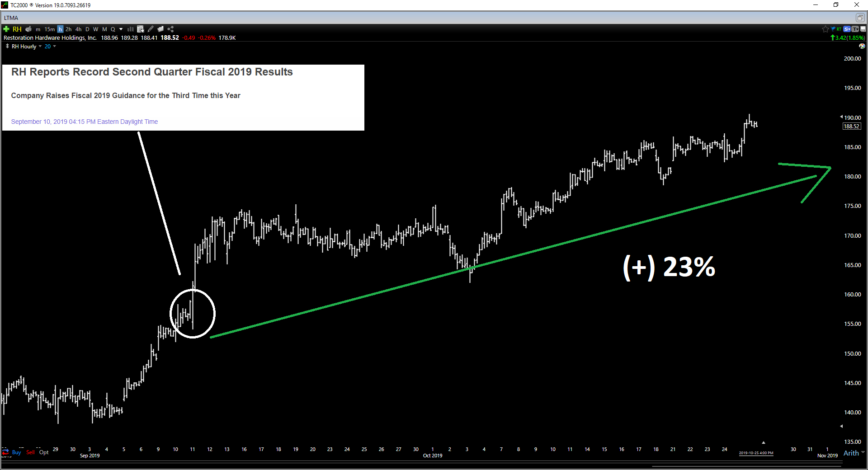Click the chart notes folder icon
This screenshot has width=868, height=470.
click(x=160, y=29)
